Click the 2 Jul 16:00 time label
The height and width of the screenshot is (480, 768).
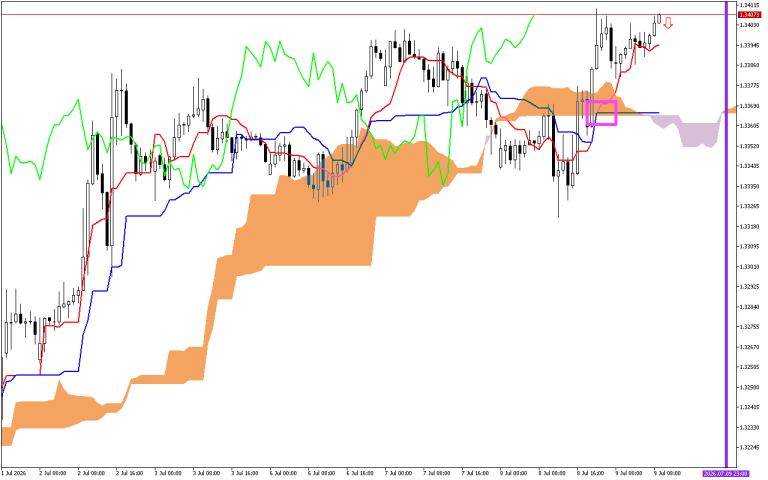point(129,473)
